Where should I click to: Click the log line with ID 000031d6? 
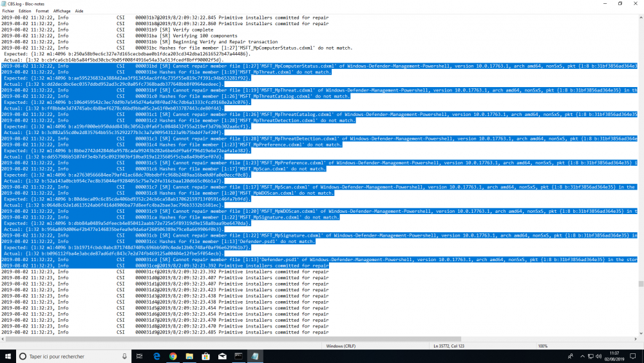click(x=165, y=314)
